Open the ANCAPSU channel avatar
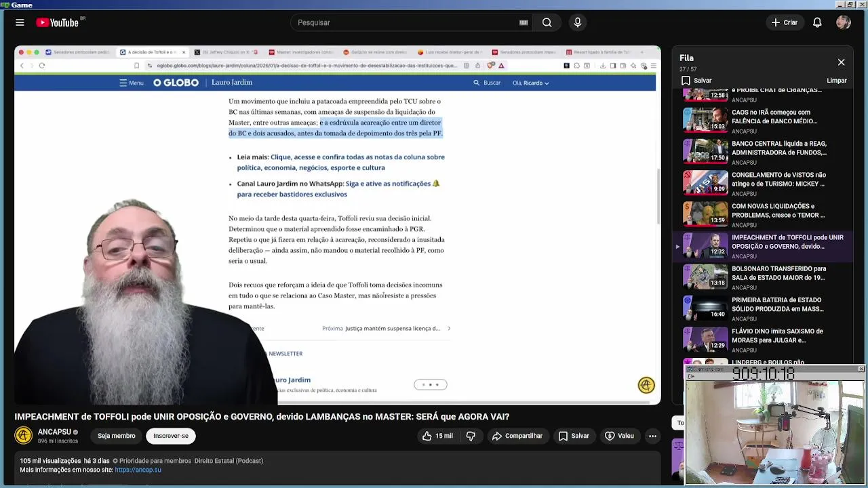 point(24,436)
